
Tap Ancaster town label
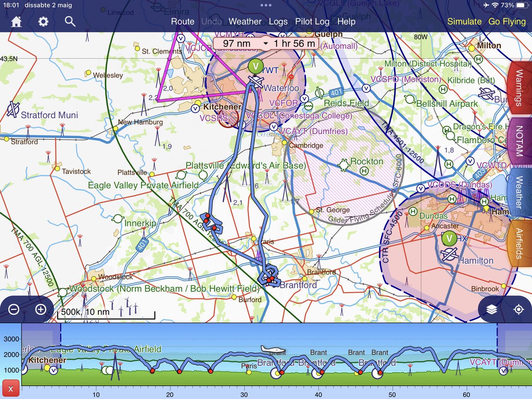click(x=445, y=226)
